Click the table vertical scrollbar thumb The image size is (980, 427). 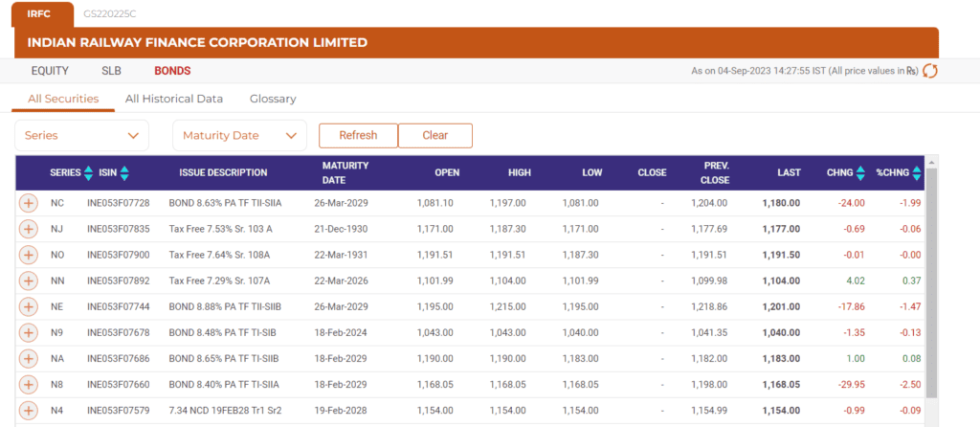[x=931, y=282]
